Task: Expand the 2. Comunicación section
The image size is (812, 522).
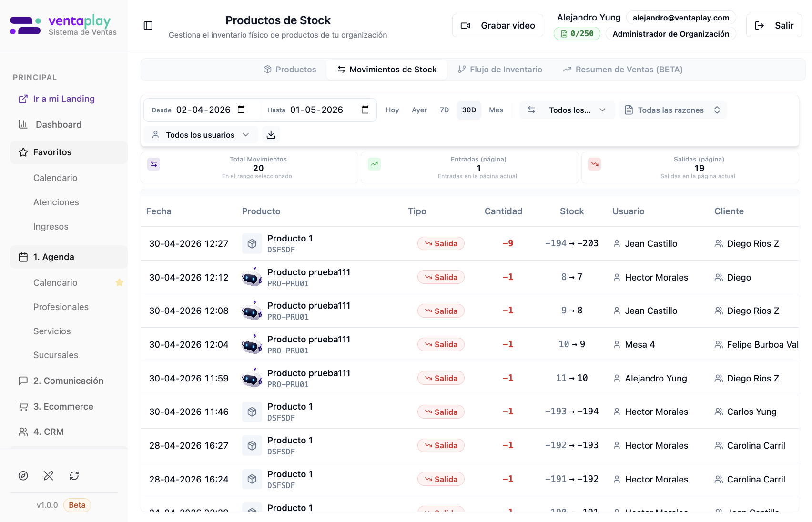Action: 69,381
